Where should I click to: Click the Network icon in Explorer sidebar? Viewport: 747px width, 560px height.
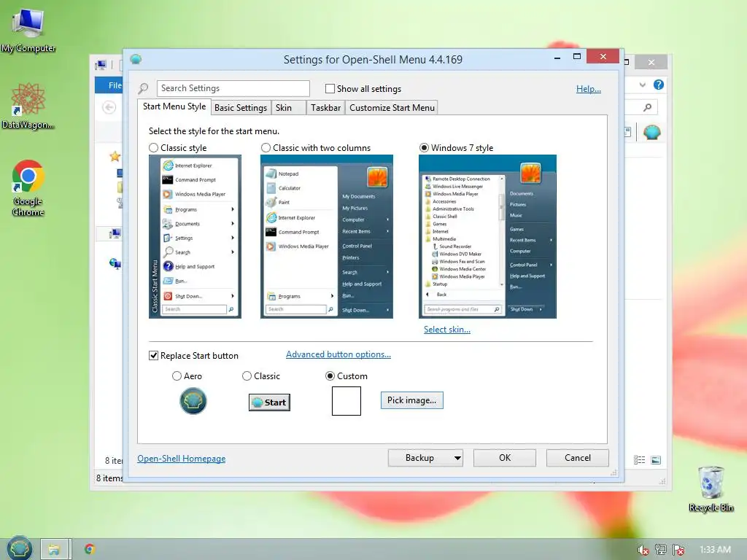(x=115, y=262)
